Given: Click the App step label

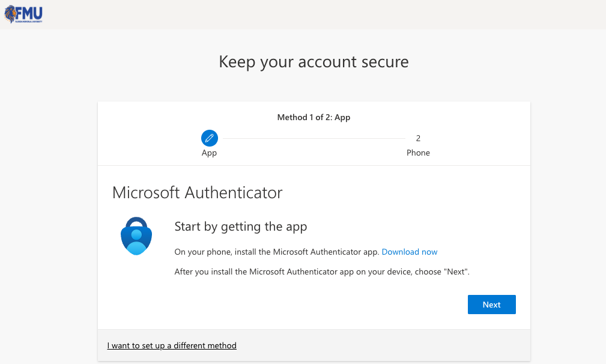Looking at the screenshot, I should [209, 153].
